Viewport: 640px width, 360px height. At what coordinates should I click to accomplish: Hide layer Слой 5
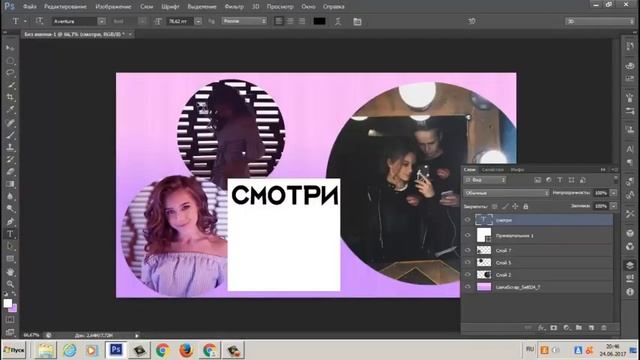point(468,262)
